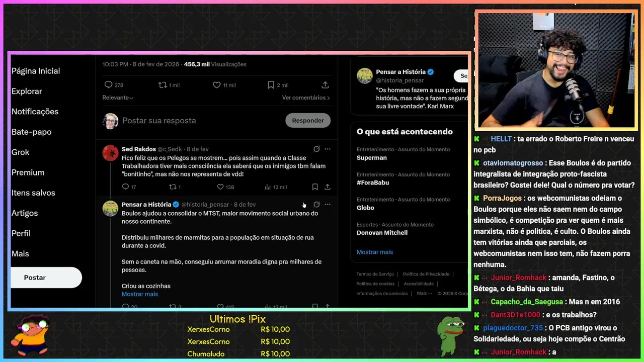Image resolution: width=644 pixels, height=362 pixels.
Task: Share the Sed Rakdos comment
Action: [x=328, y=187]
